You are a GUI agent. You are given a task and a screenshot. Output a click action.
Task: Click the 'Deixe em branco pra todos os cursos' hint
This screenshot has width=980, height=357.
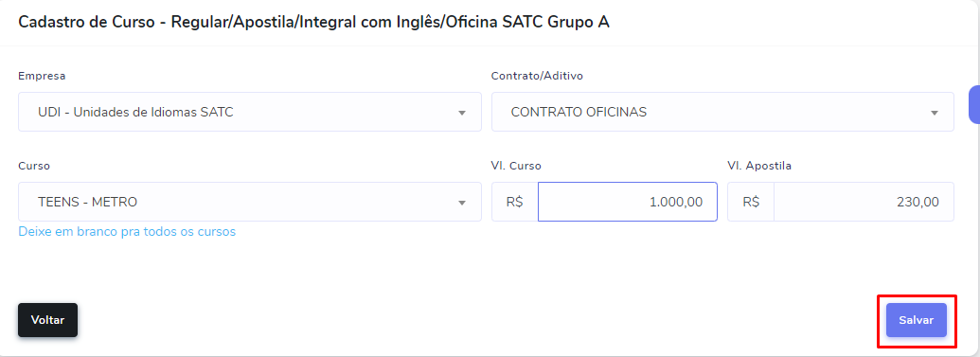127,231
